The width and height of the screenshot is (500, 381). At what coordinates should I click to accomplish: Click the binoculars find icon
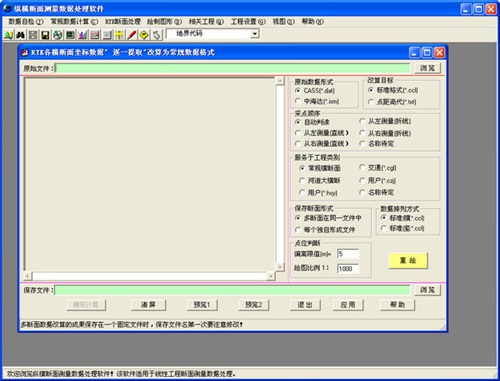21,35
